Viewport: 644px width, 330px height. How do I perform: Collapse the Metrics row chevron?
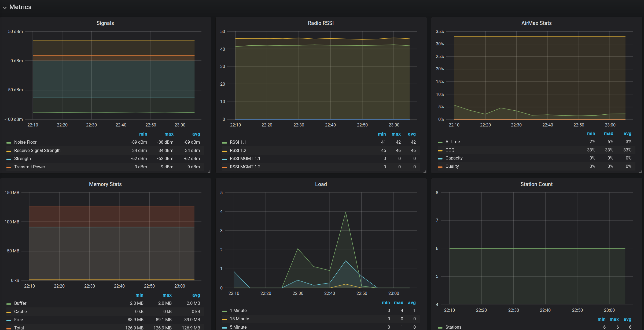pyautogui.click(x=5, y=8)
